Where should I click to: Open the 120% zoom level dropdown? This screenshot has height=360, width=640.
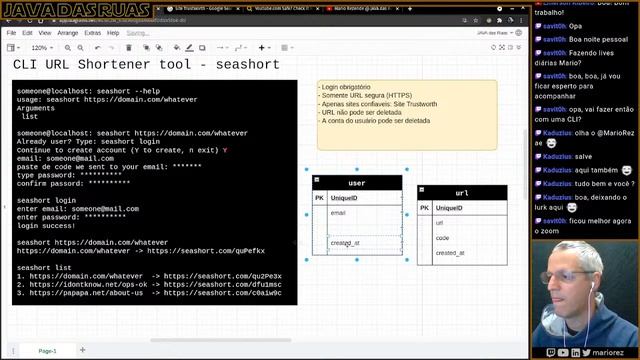tap(42, 48)
